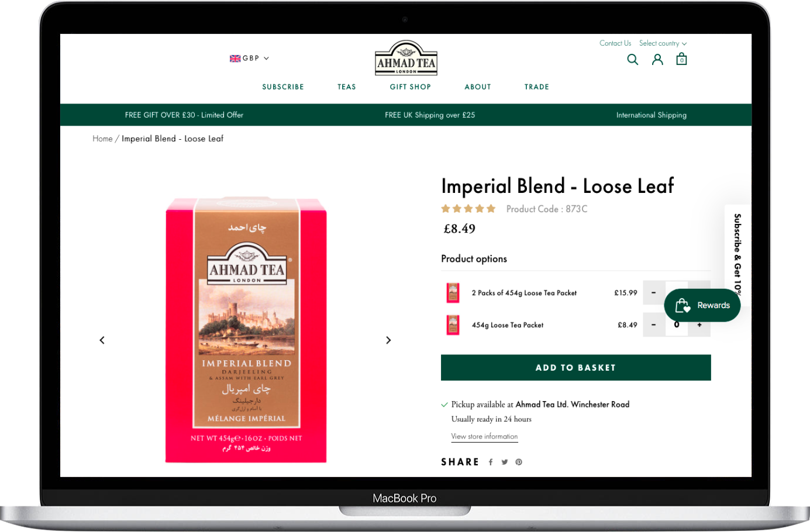Open View store information link

484,436
